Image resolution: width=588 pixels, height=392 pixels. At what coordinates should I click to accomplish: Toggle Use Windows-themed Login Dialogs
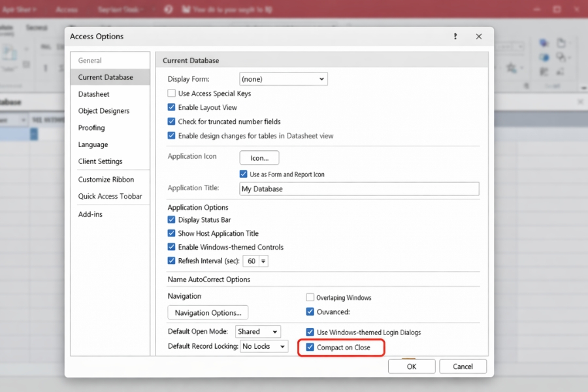tap(310, 333)
